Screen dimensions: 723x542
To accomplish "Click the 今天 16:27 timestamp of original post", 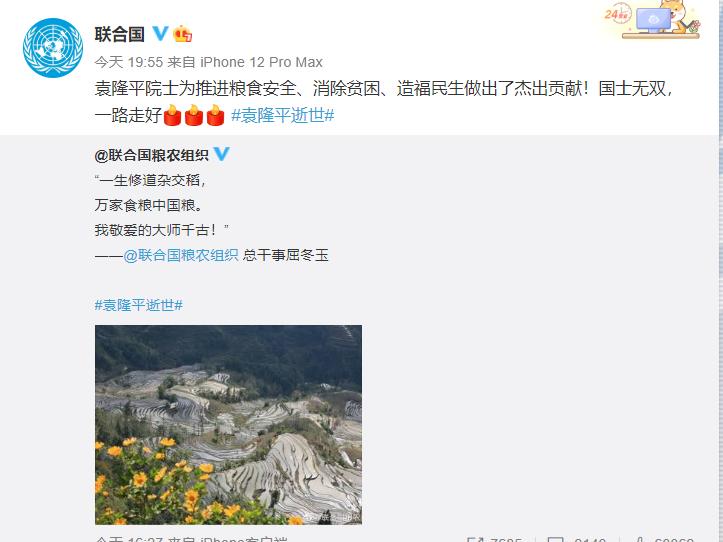I will click(129, 539).
